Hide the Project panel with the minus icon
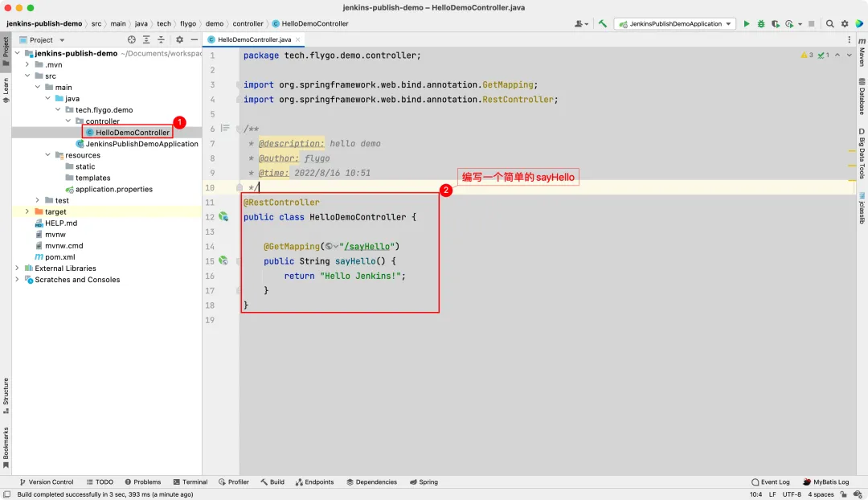868x500 pixels. [x=194, y=40]
